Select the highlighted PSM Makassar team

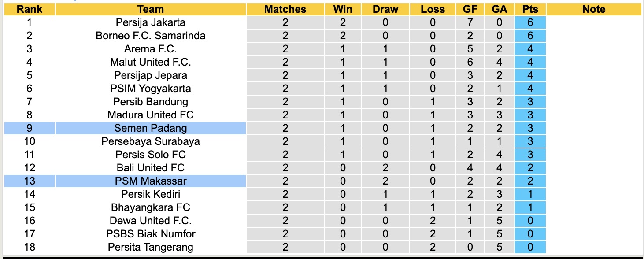(151, 181)
